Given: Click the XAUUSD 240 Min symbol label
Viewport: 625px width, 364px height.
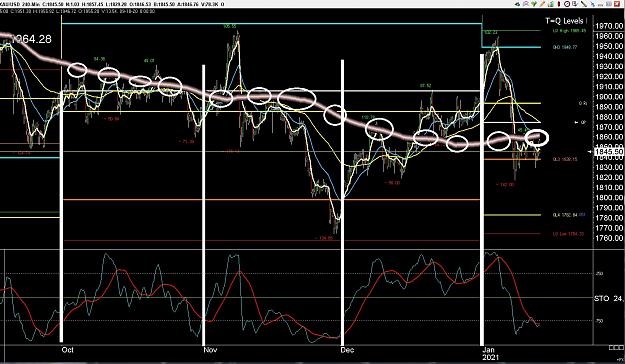Looking at the screenshot, I should (20, 4).
